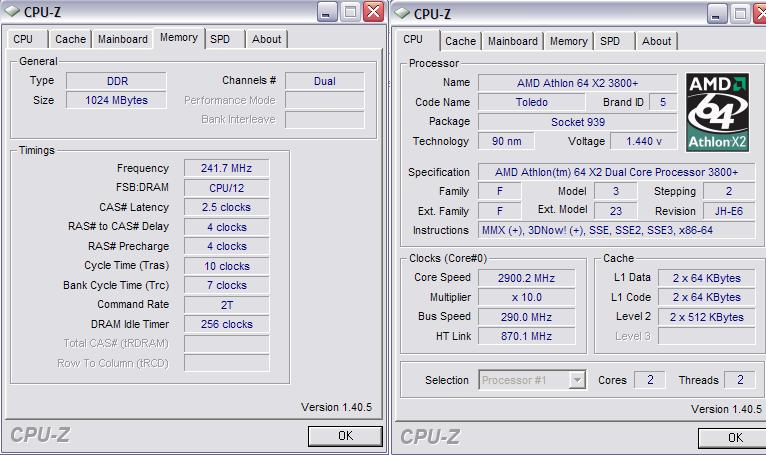Click the memory Type field showing DDR

coord(116,81)
